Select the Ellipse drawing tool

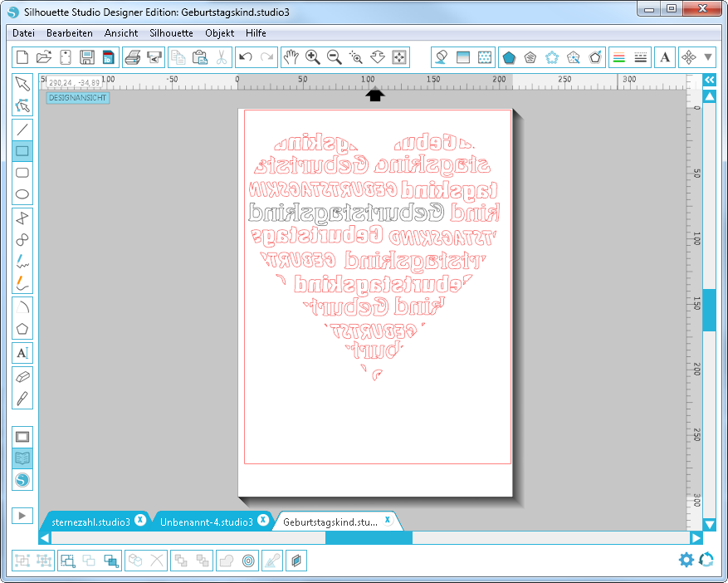22,195
